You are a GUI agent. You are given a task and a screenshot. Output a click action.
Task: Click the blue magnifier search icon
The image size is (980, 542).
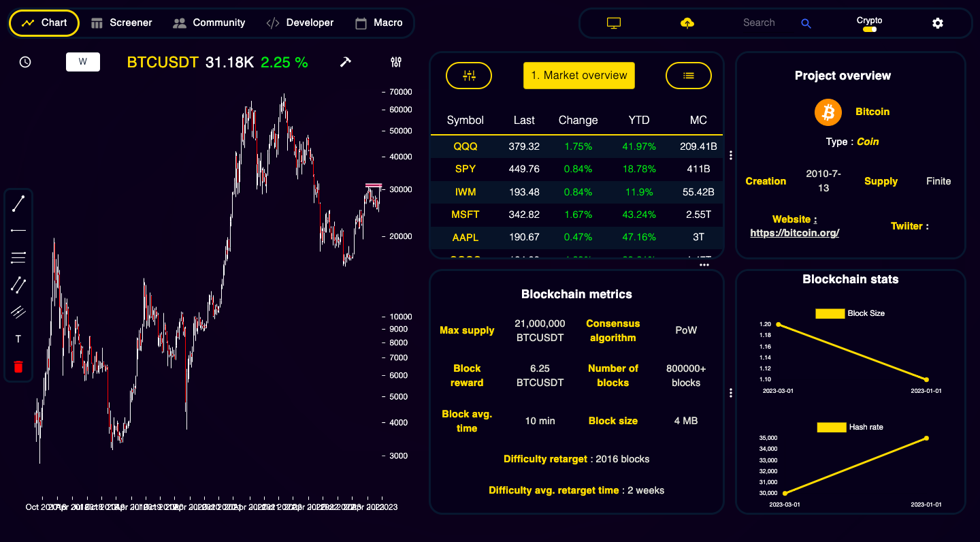(x=806, y=23)
